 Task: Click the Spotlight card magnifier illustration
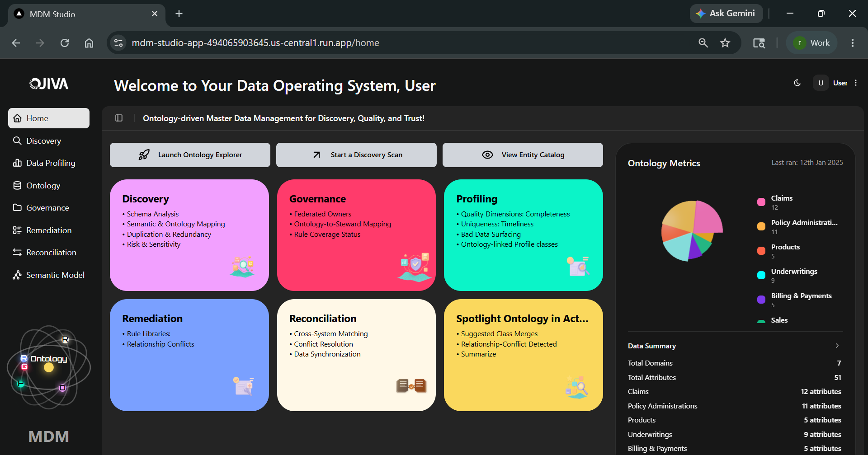point(577,387)
